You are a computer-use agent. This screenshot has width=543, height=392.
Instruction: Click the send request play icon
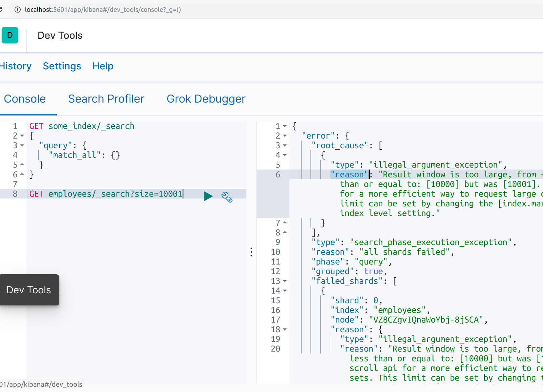209,196
